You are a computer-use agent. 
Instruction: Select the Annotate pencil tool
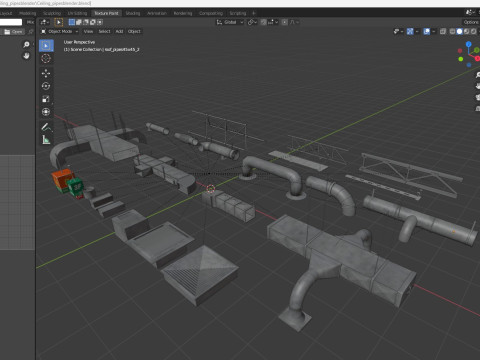click(x=46, y=127)
